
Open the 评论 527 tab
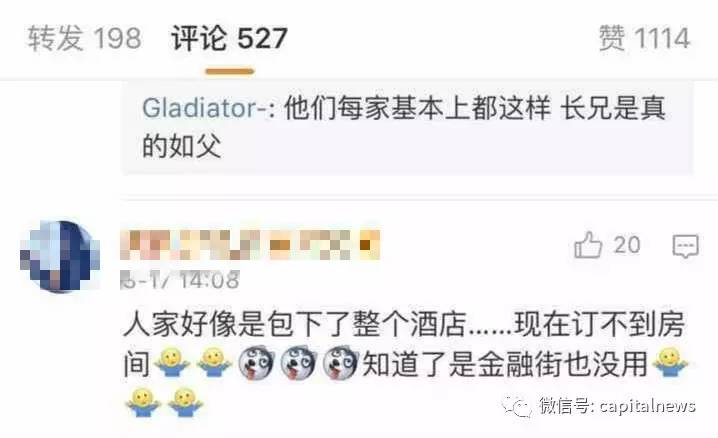(x=229, y=38)
